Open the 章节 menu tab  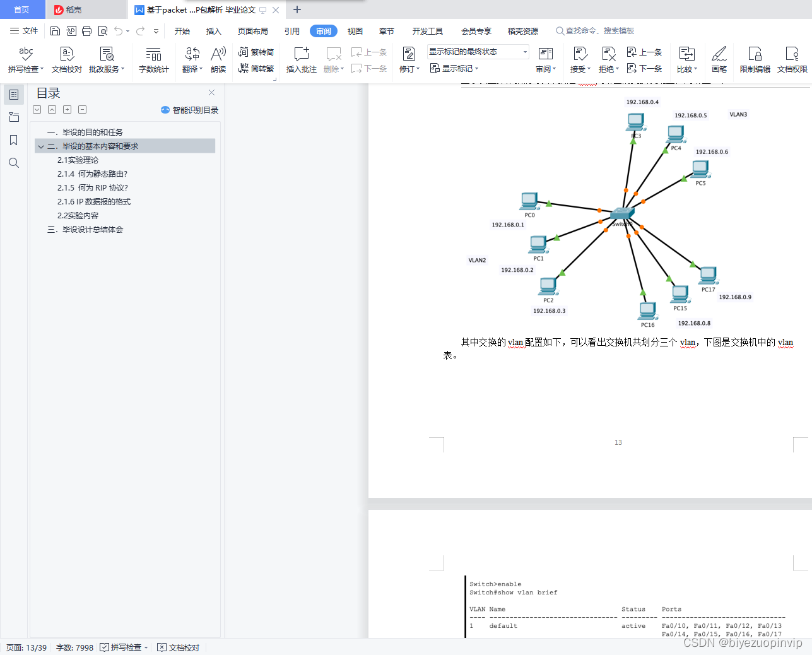(x=386, y=30)
